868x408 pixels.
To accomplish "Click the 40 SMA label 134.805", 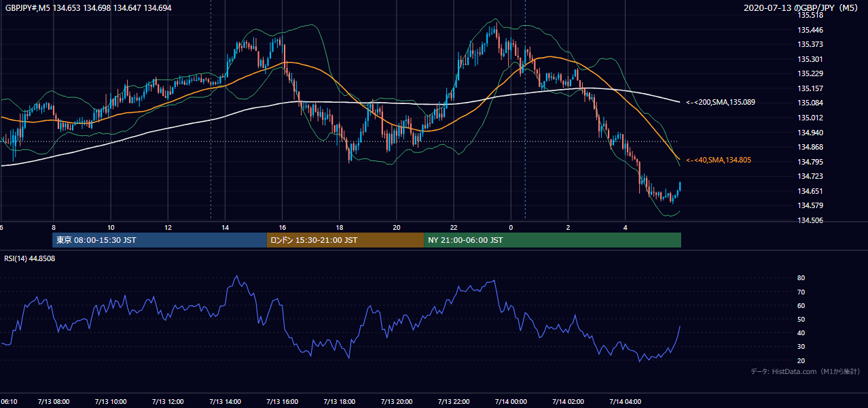I will tap(719, 160).
